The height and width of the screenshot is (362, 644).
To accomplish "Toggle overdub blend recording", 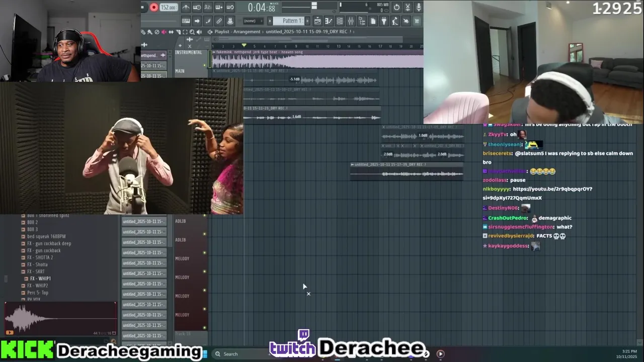I will tap(219, 7).
